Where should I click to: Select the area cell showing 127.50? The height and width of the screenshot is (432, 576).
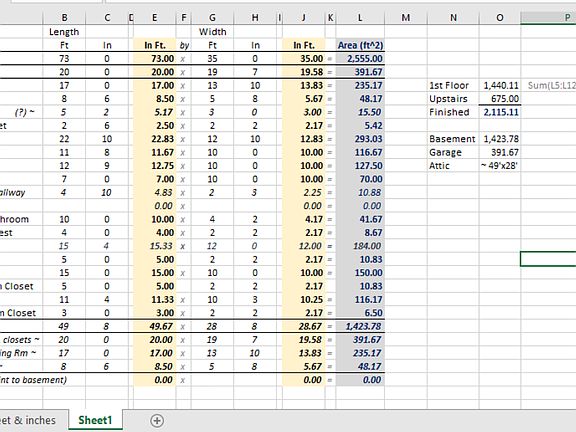[360, 166]
